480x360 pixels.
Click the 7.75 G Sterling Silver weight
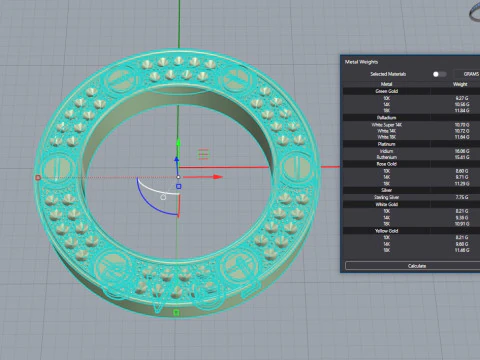point(462,197)
